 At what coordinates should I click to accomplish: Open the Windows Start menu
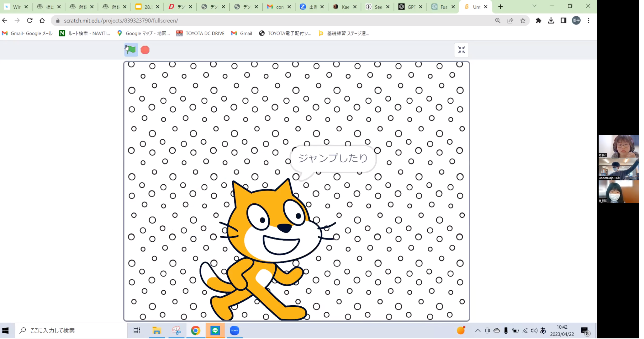pos(5,331)
